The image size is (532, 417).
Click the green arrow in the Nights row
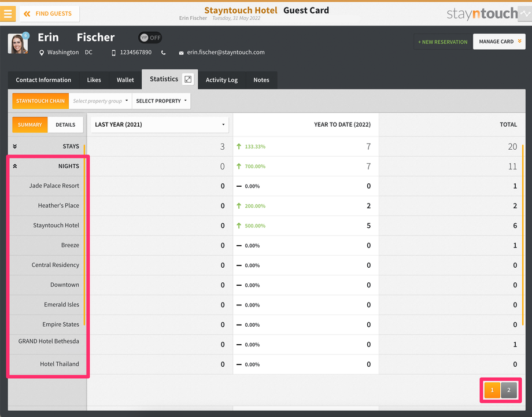239,166
